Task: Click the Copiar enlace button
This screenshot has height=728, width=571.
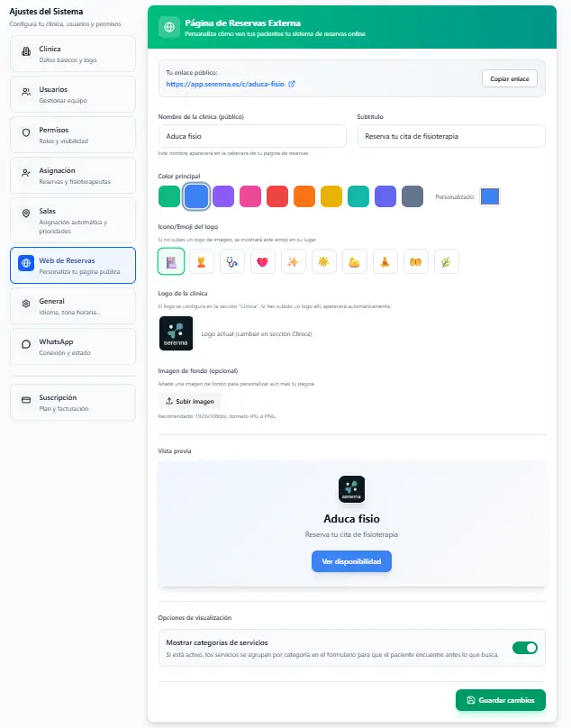Action: (509, 78)
